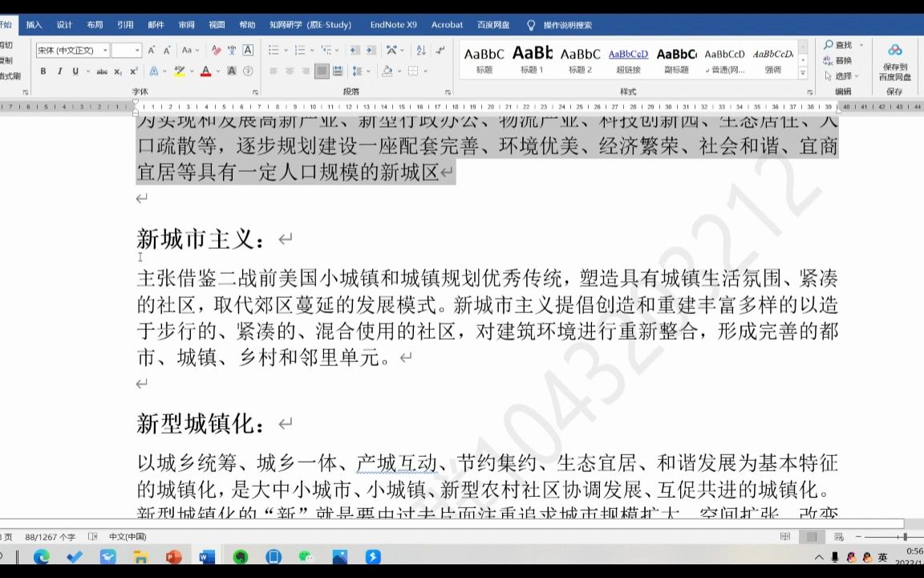Open the EndNote X9 ribbon tab

point(393,24)
